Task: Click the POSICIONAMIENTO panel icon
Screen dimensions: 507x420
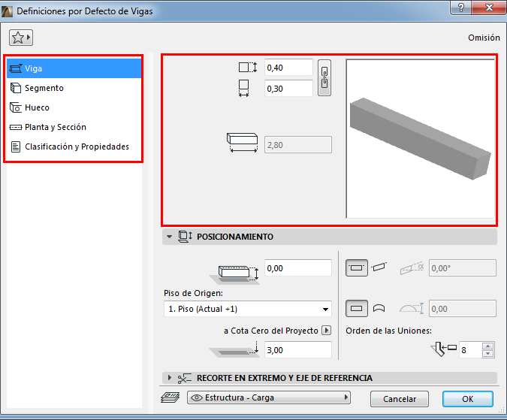Action: coord(185,237)
